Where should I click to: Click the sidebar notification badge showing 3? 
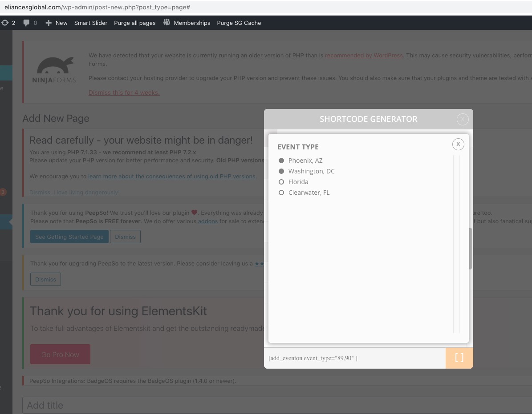[3, 192]
